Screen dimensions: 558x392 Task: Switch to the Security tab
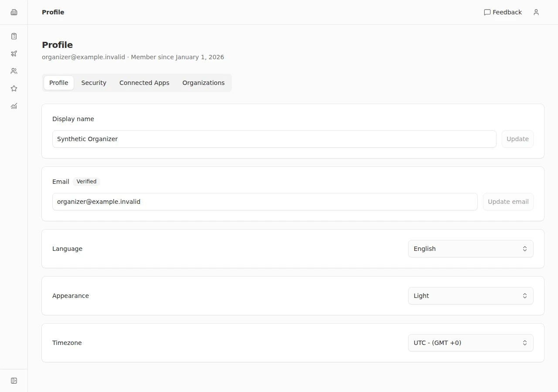(94, 83)
